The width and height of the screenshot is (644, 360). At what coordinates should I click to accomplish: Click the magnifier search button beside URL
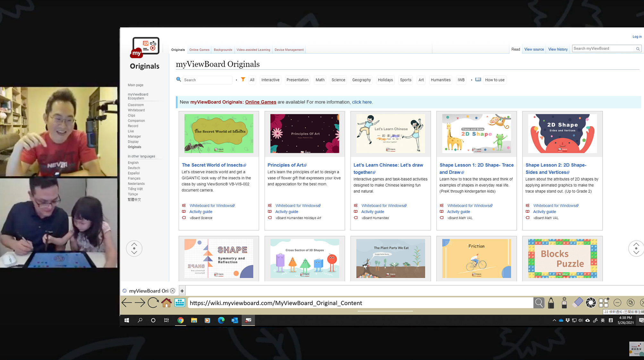click(x=539, y=303)
